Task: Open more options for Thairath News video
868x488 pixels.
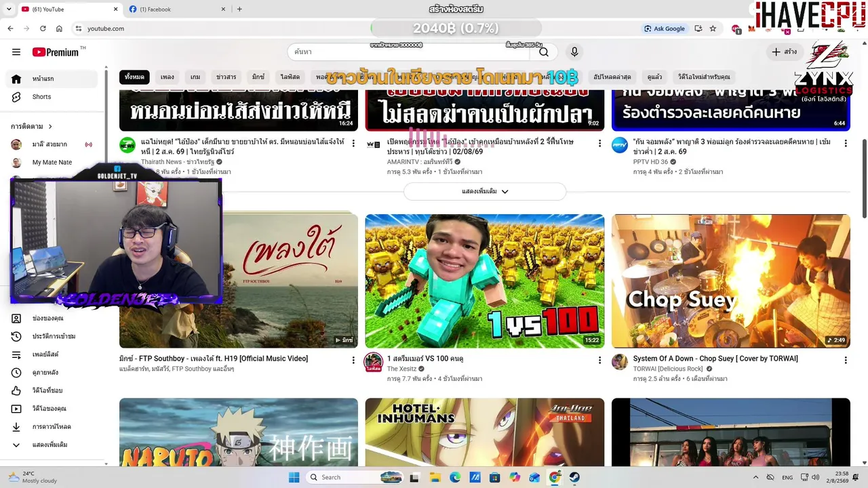Action: pyautogui.click(x=353, y=143)
